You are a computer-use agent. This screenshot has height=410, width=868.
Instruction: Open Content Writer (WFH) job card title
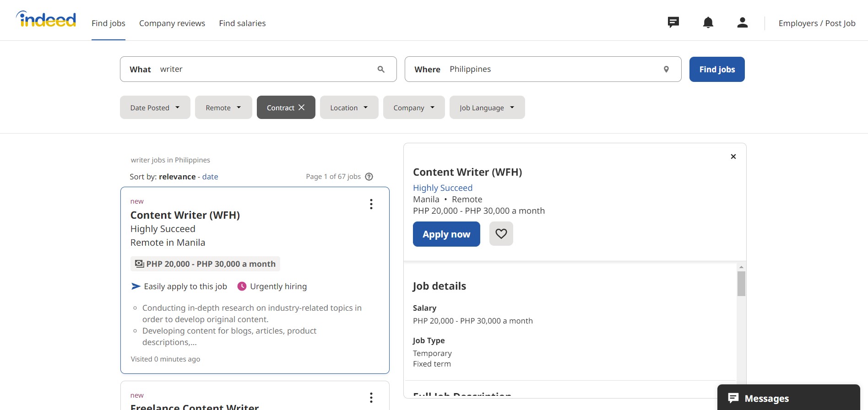click(x=185, y=215)
